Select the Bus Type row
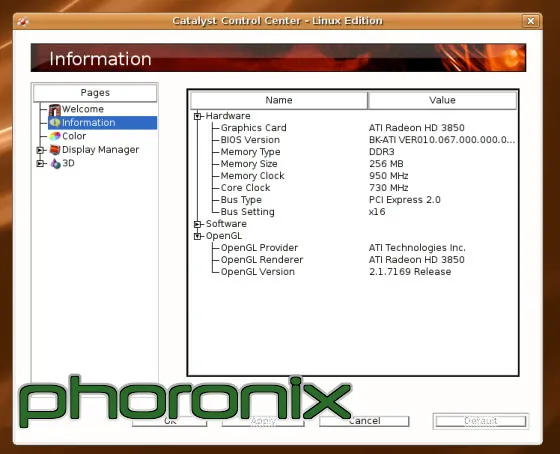Viewport: 560px width, 454px height. pyautogui.click(x=241, y=200)
